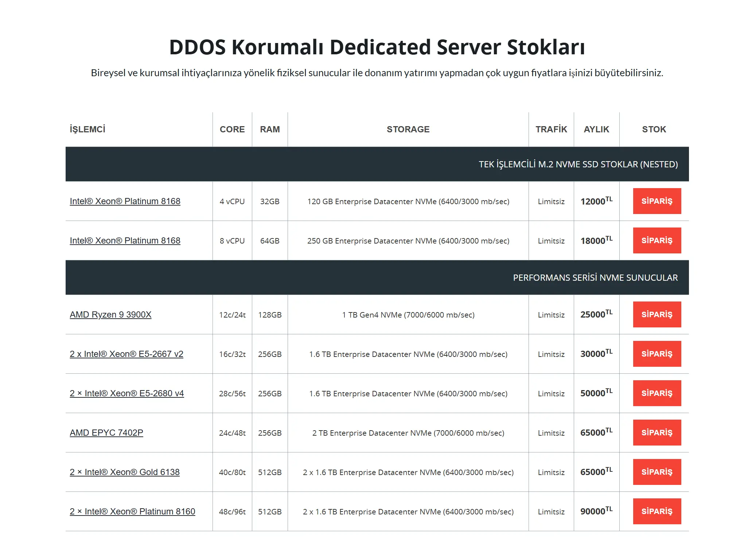Click the 2 TB Enterprise Datacenter NVMe cell
744x560 pixels.
tap(408, 433)
